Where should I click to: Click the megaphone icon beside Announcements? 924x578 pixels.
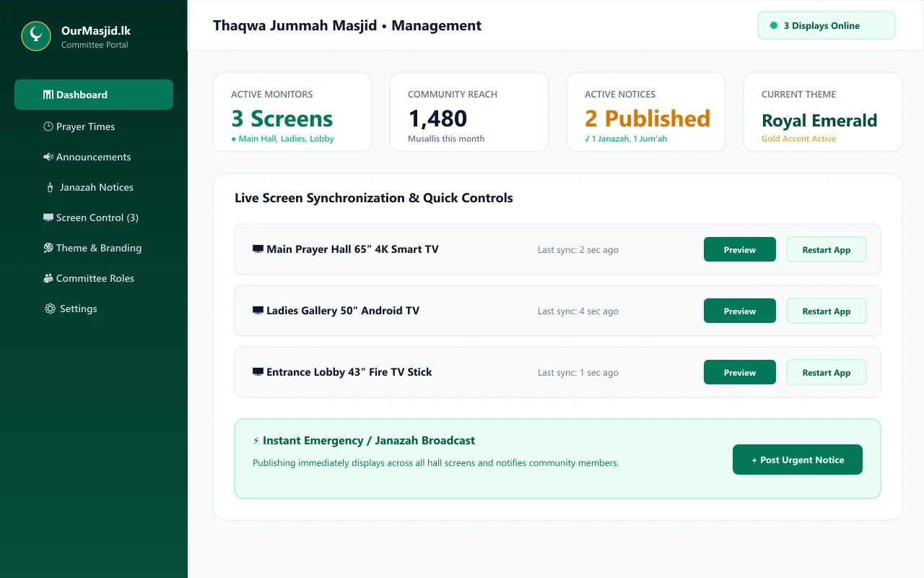[48, 157]
